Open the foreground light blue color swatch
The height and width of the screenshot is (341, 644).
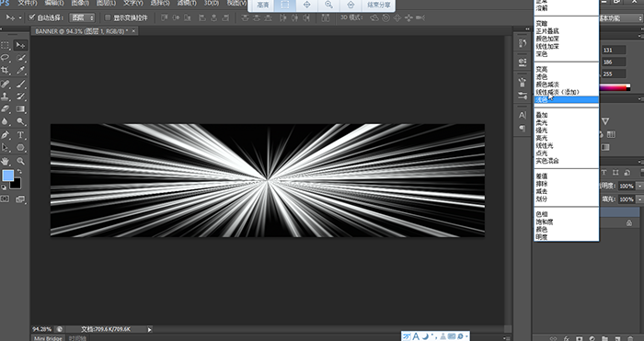point(7,176)
